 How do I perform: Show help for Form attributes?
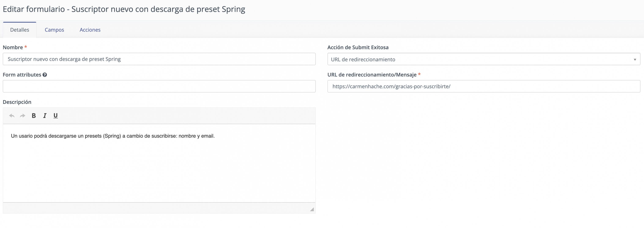point(45,75)
